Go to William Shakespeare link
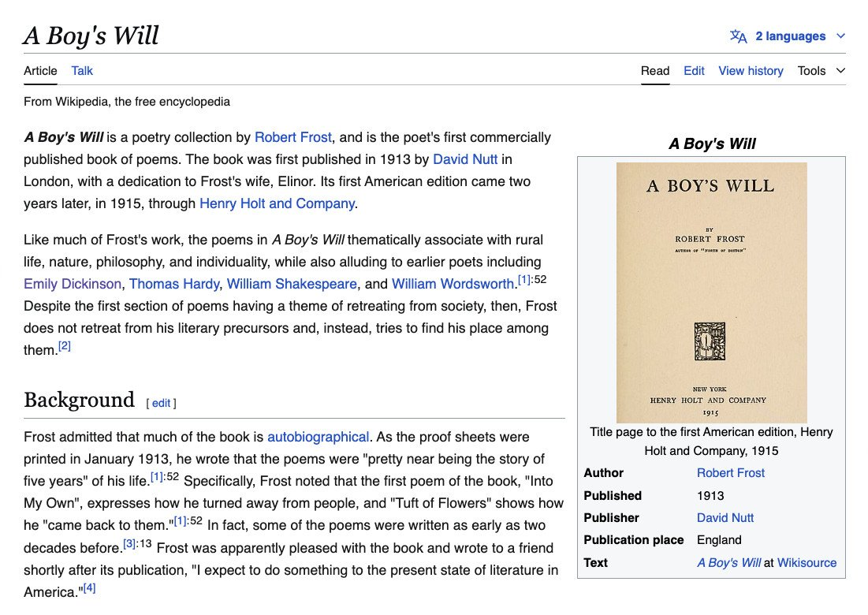 (292, 284)
